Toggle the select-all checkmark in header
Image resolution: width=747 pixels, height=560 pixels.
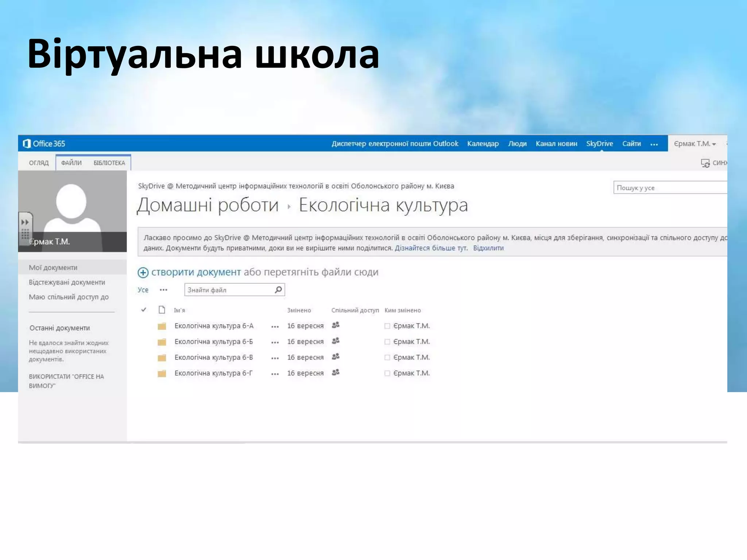[x=144, y=310]
